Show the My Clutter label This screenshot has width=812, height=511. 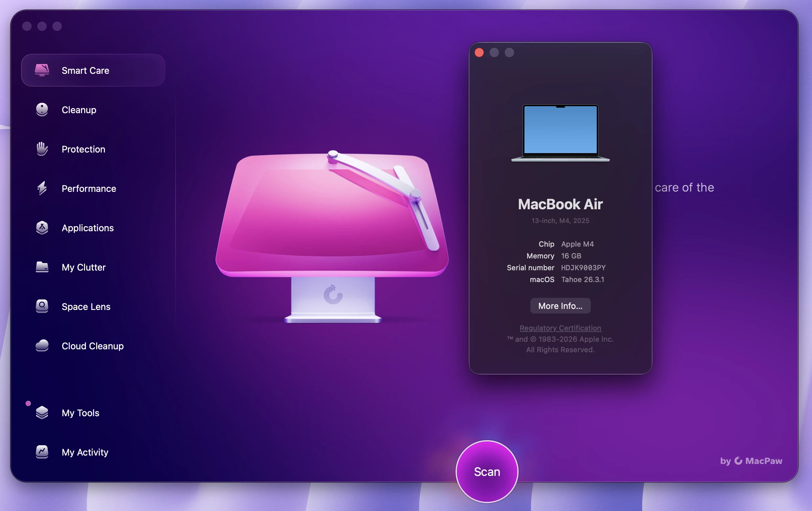point(84,267)
